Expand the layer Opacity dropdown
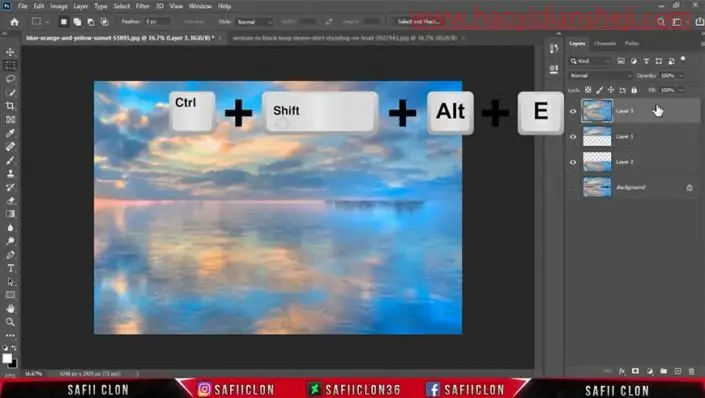Viewport: 705px width, 398px height. tap(681, 76)
